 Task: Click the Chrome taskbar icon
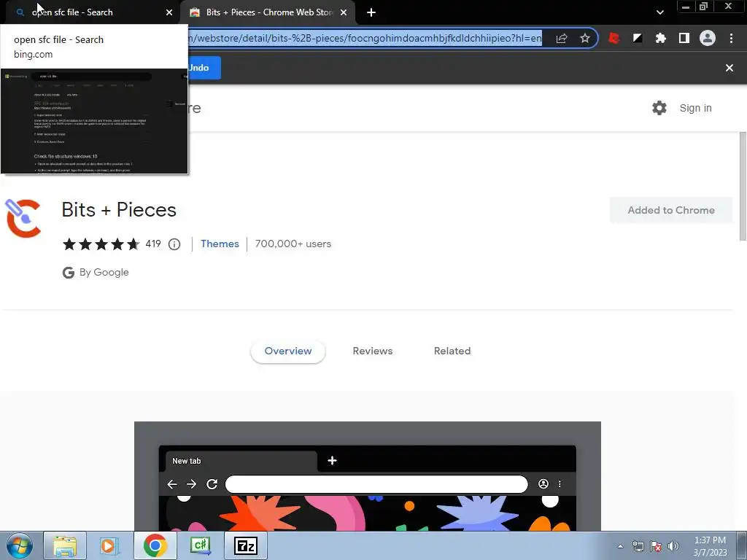(155, 545)
